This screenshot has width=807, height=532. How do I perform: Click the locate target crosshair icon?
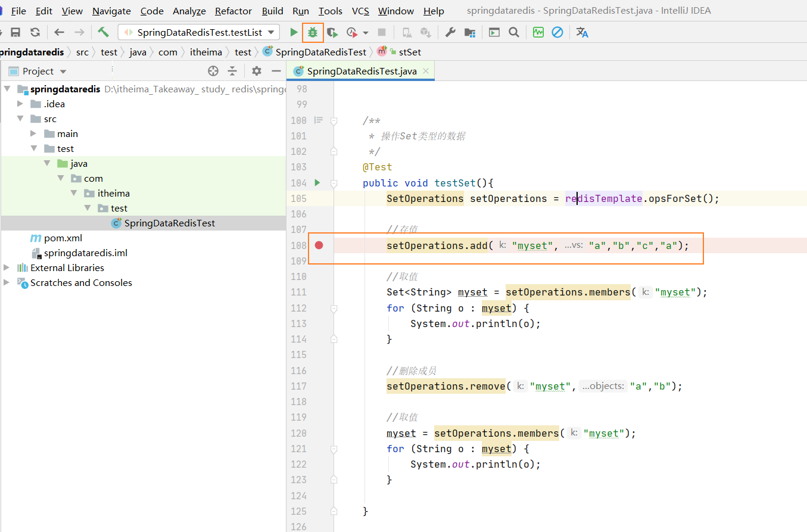click(213, 71)
